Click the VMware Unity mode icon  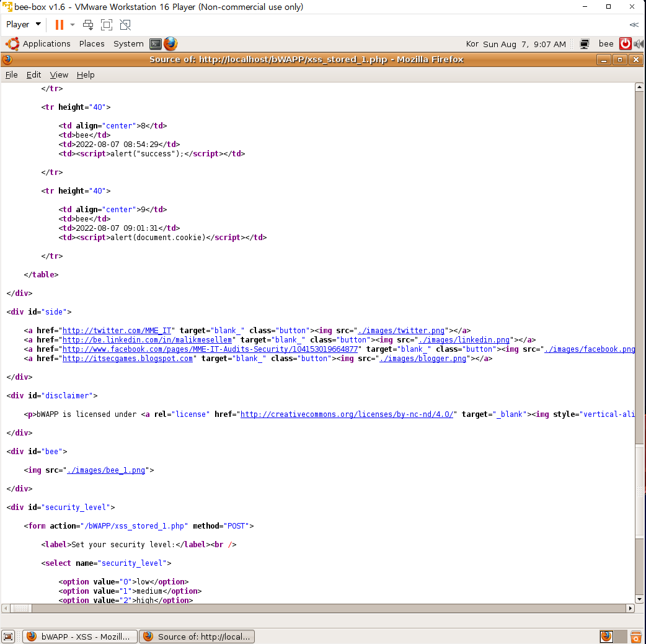coord(125,25)
